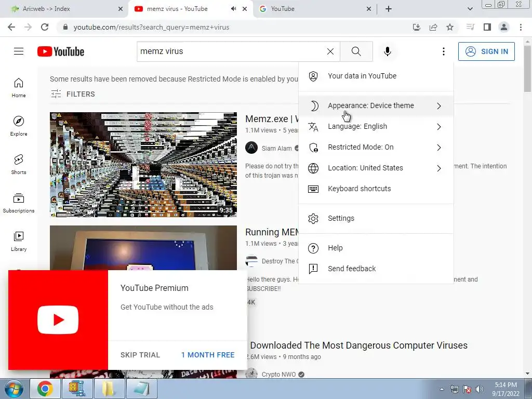Open the Siam Alam channel link
The image size is (532, 399).
coord(276,148)
